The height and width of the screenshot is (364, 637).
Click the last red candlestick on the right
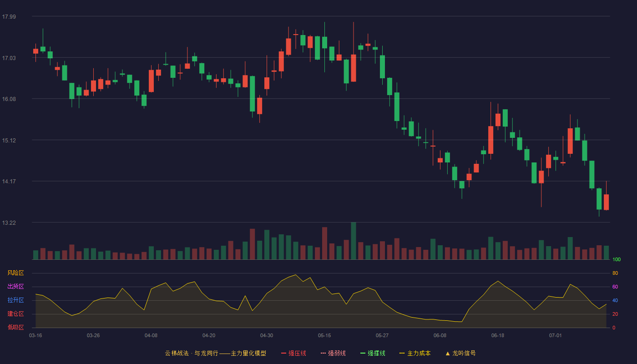point(606,202)
